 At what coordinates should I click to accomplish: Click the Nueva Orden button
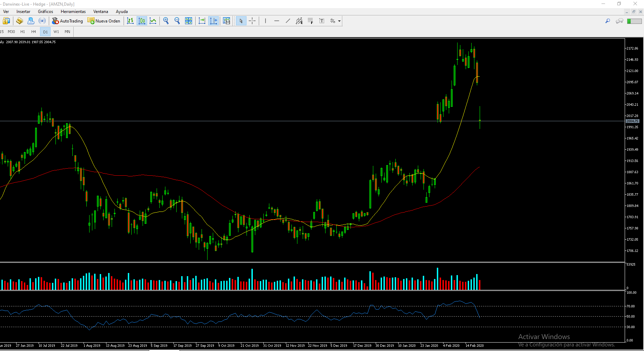pyautogui.click(x=104, y=21)
